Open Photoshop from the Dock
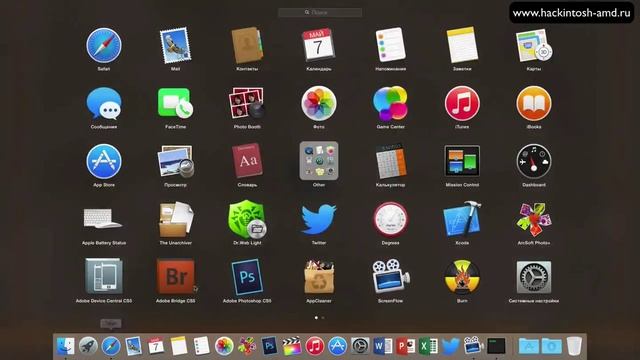The width and height of the screenshot is (640, 360). (269, 347)
